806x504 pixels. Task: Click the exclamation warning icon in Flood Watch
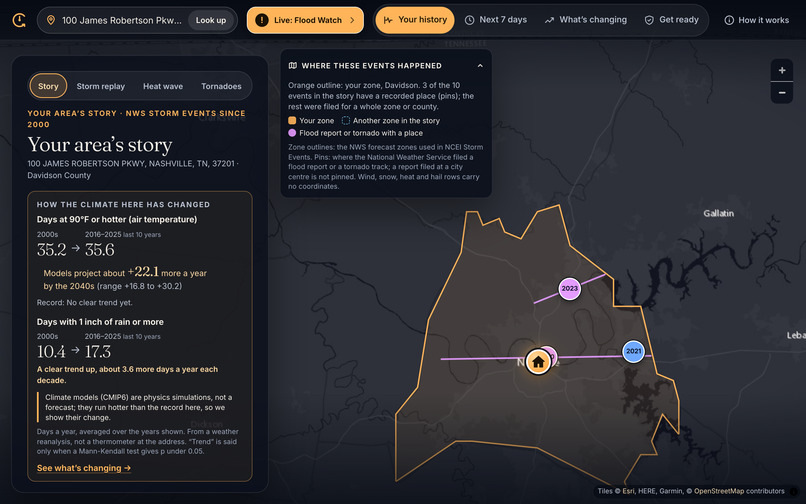262,20
